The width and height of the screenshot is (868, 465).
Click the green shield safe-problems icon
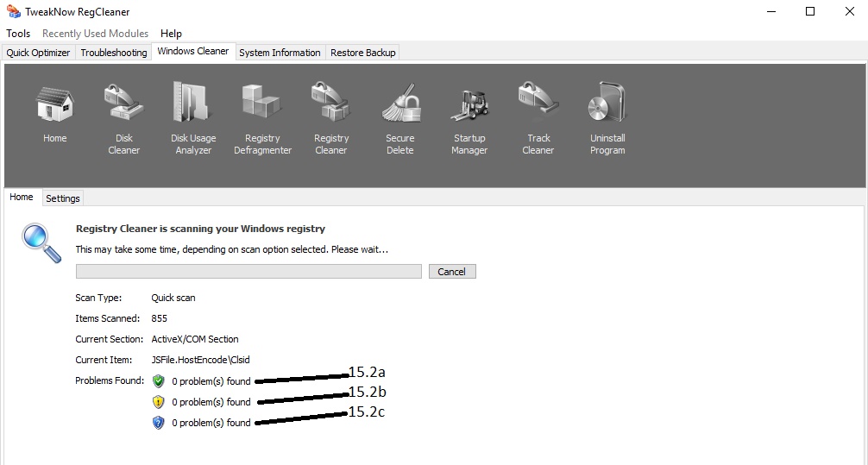tap(158, 380)
